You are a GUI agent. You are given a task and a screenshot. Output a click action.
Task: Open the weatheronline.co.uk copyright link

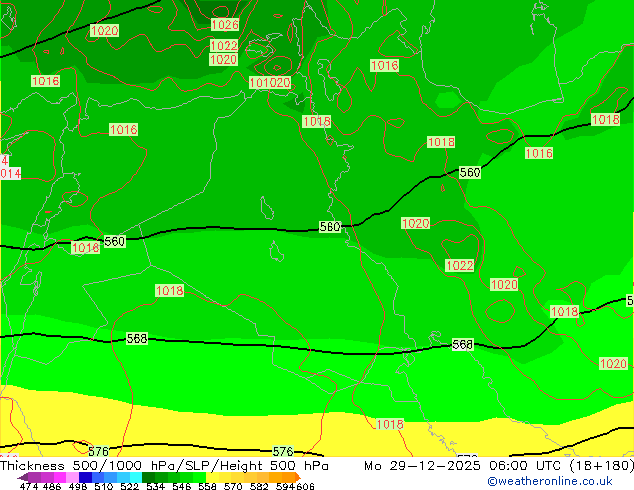tap(549, 481)
